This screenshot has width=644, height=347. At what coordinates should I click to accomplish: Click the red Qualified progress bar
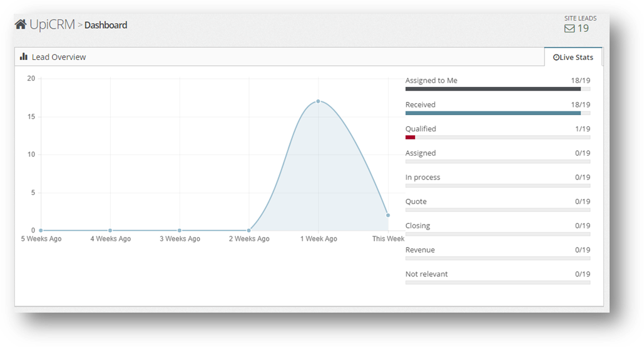(411, 137)
